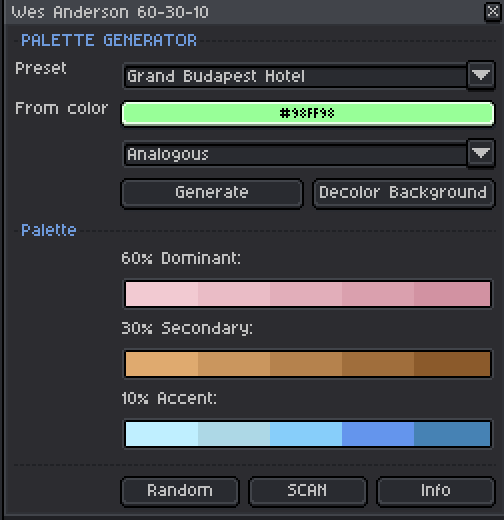Select the cornflower blue accent swatch

click(378, 434)
